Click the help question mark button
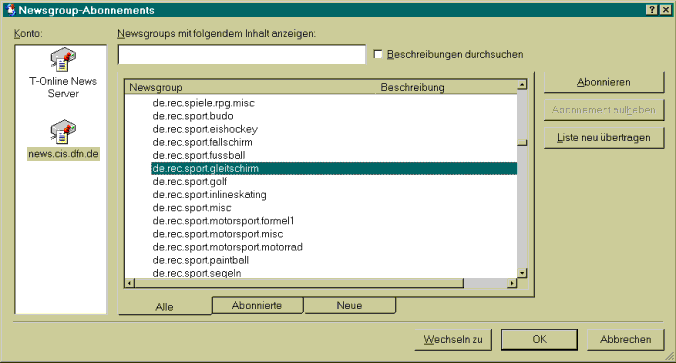 652,9
